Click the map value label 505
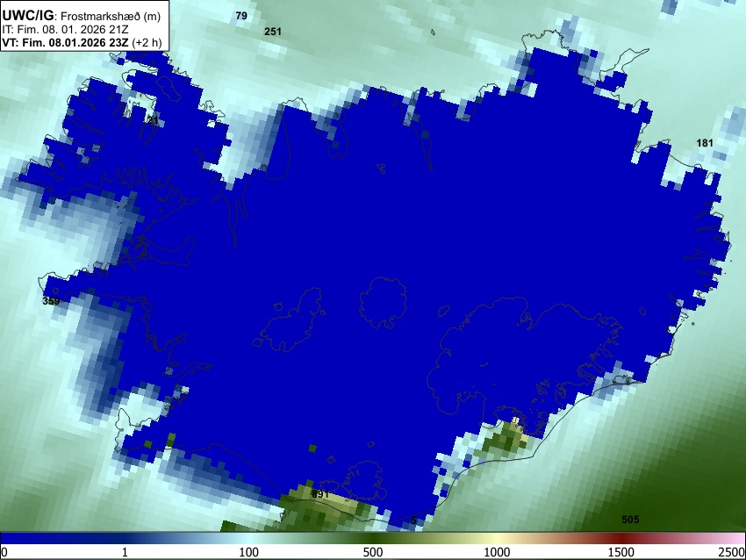Viewport: 746px width, 560px height. 630,520
